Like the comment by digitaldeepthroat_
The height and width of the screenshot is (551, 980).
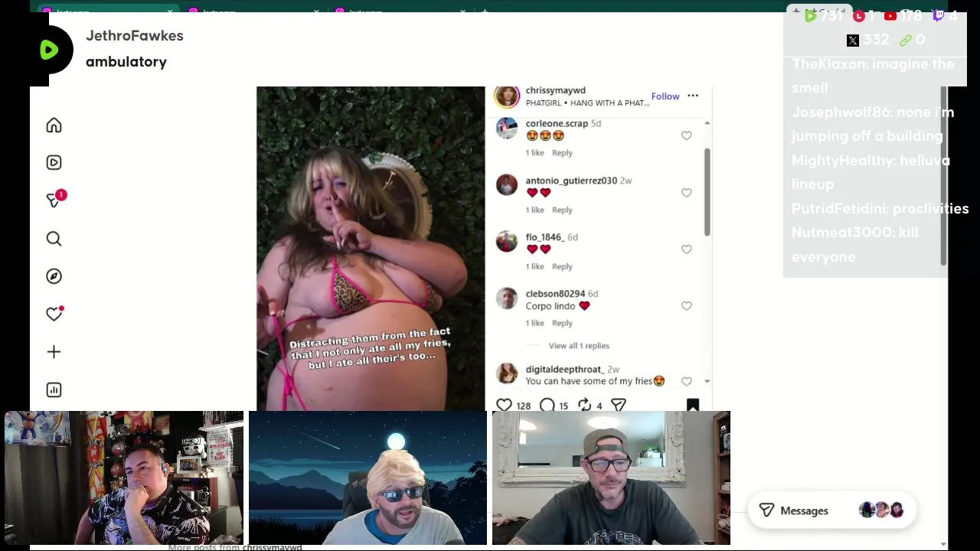tap(686, 381)
